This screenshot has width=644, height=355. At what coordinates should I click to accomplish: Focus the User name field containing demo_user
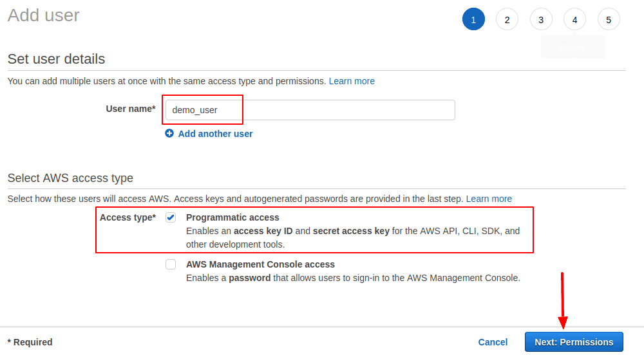click(x=309, y=110)
